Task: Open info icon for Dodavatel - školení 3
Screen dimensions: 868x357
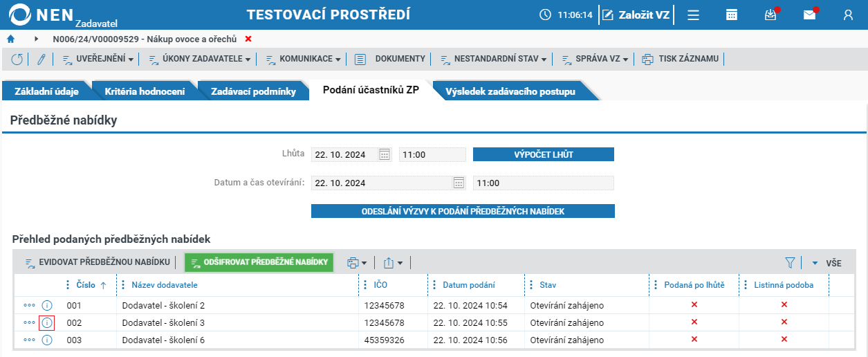Action: tap(47, 322)
